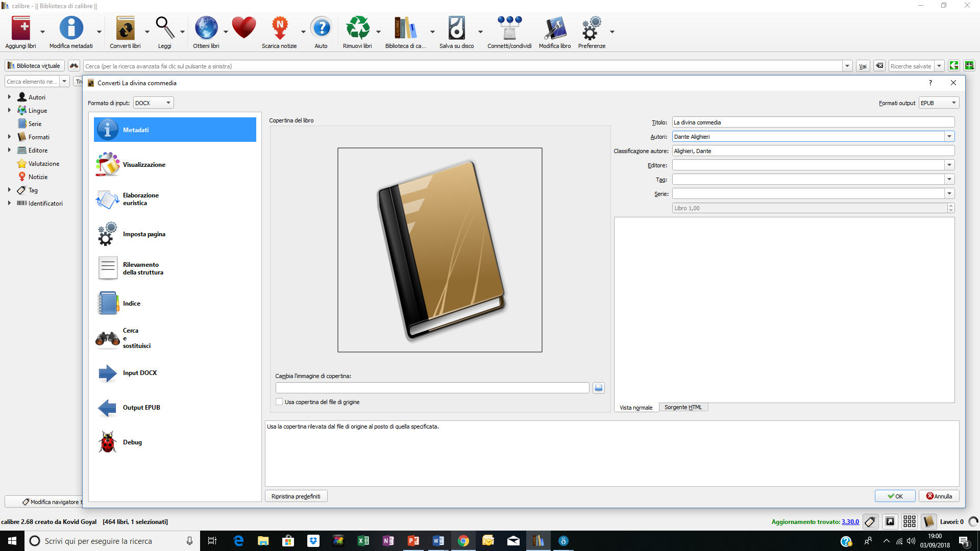
Task: Open the Autori field dropdown arrow
Action: click(949, 137)
